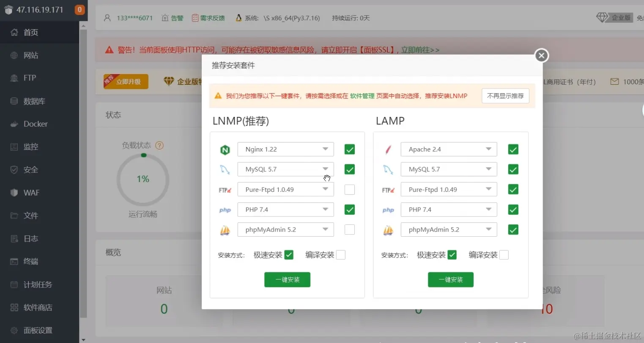Check LNMP 编译安装 option checkbox
The width and height of the screenshot is (644, 343).
(x=341, y=255)
